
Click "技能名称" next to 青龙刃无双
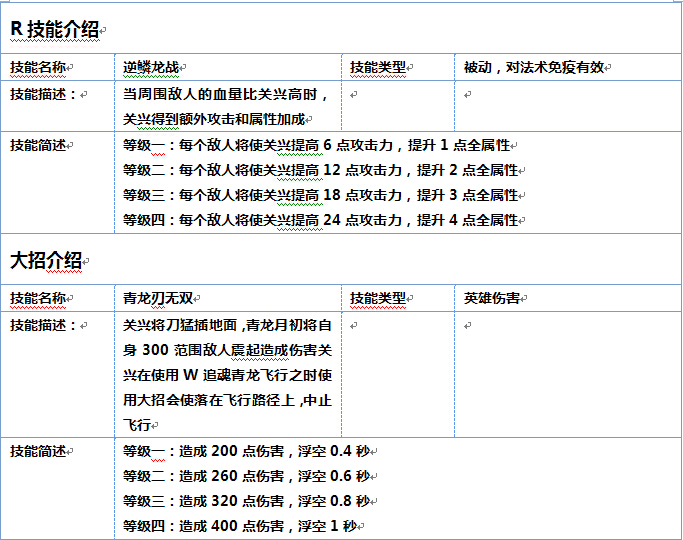38,298
